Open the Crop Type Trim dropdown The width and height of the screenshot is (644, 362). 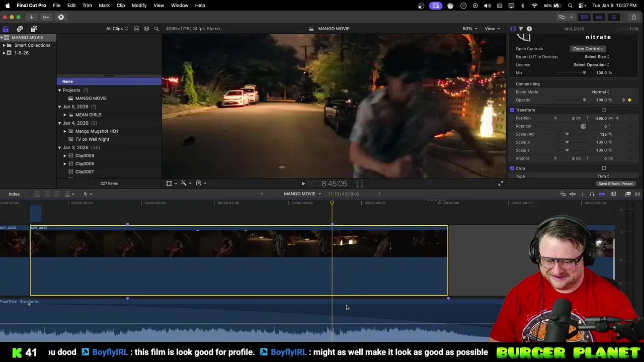coord(603,176)
